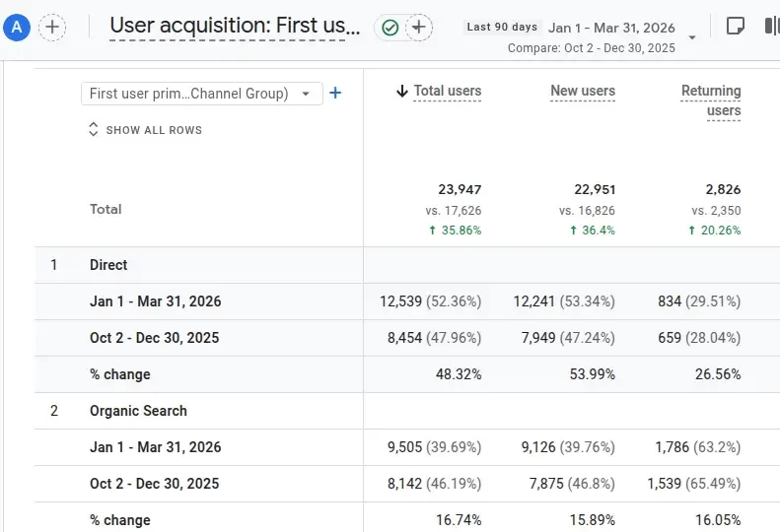This screenshot has width=780, height=532.
Task: Sort by the New users column header
Action: click(583, 91)
